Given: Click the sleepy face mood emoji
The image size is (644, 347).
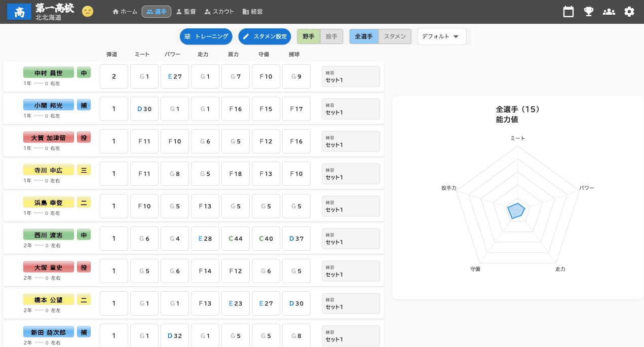Looking at the screenshot, I should point(88,12).
